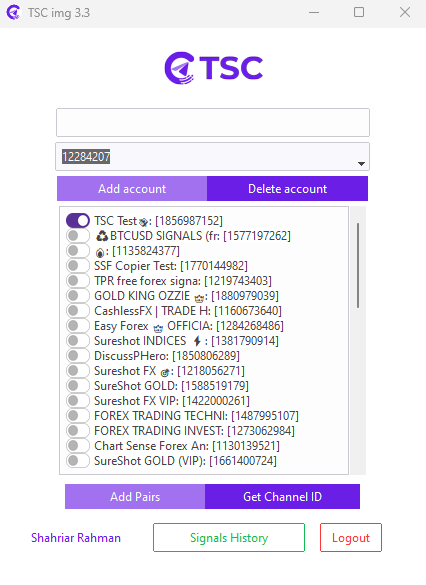This screenshot has width=426, height=585.
Task: Open Signals History
Action: tap(229, 538)
